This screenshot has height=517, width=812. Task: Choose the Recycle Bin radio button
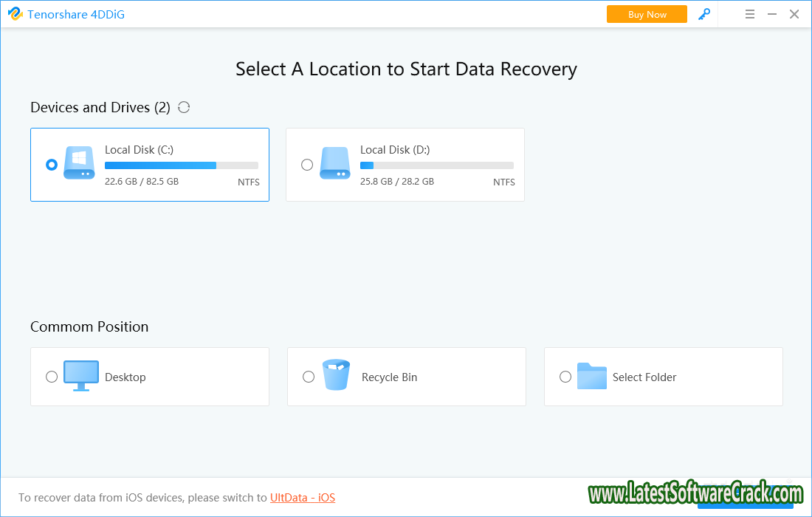(x=309, y=377)
